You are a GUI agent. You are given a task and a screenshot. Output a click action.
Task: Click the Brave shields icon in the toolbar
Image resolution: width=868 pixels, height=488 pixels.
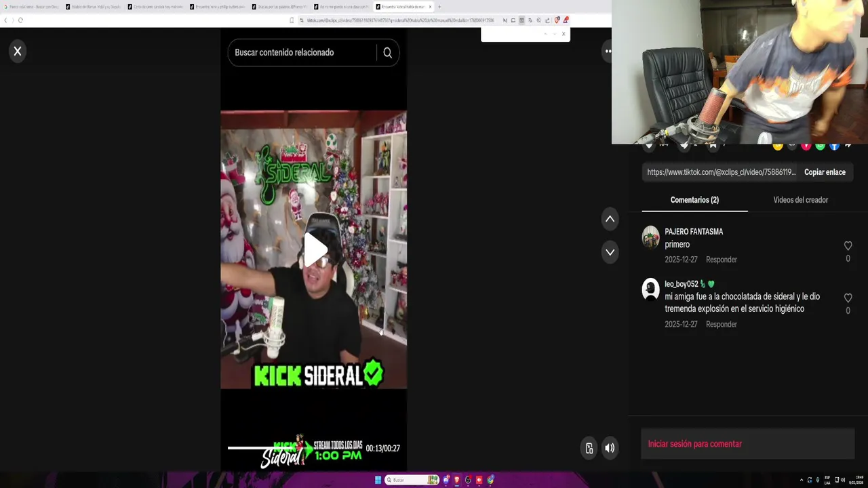(x=557, y=20)
